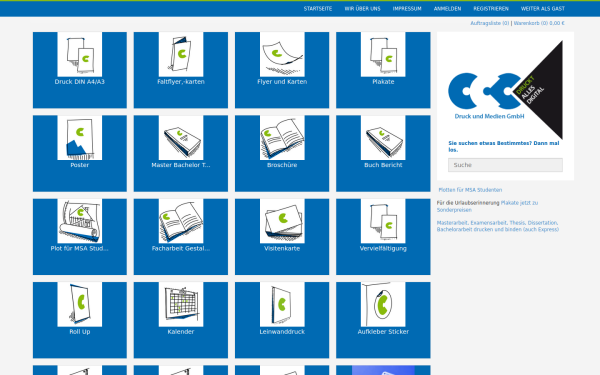Image resolution: width=600 pixels, height=375 pixels.
Task: Continue via Weiter als Gast
Action: pos(543,8)
